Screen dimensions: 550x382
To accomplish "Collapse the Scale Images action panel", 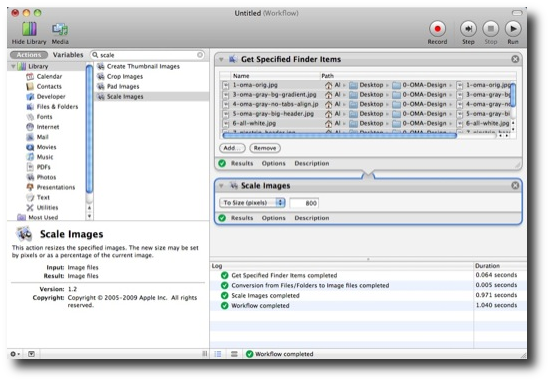I will coord(221,186).
